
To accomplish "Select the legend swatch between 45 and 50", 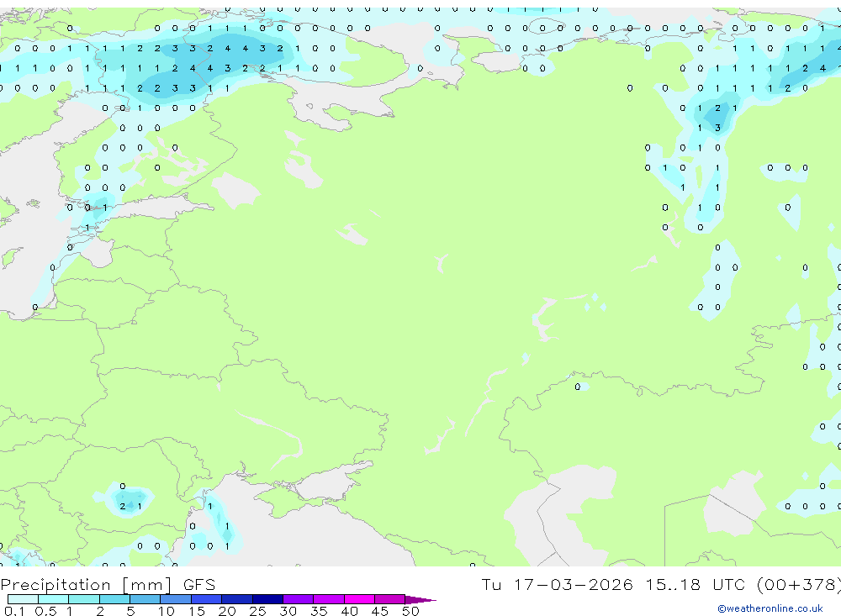I will click(x=390, y=599).
